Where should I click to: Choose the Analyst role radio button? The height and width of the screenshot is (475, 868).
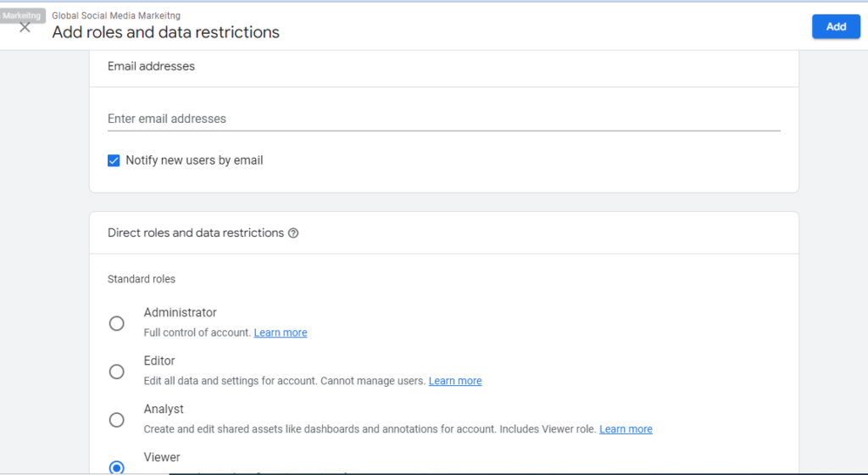tap(116, 420)
